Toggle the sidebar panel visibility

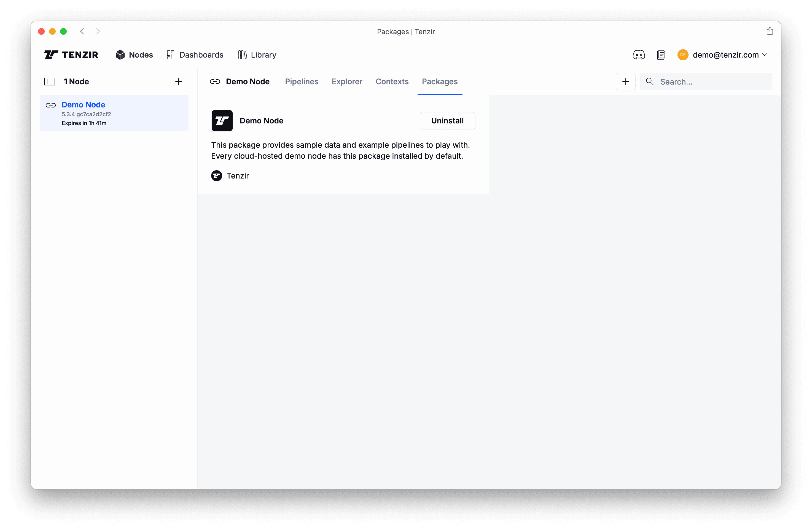49,82
